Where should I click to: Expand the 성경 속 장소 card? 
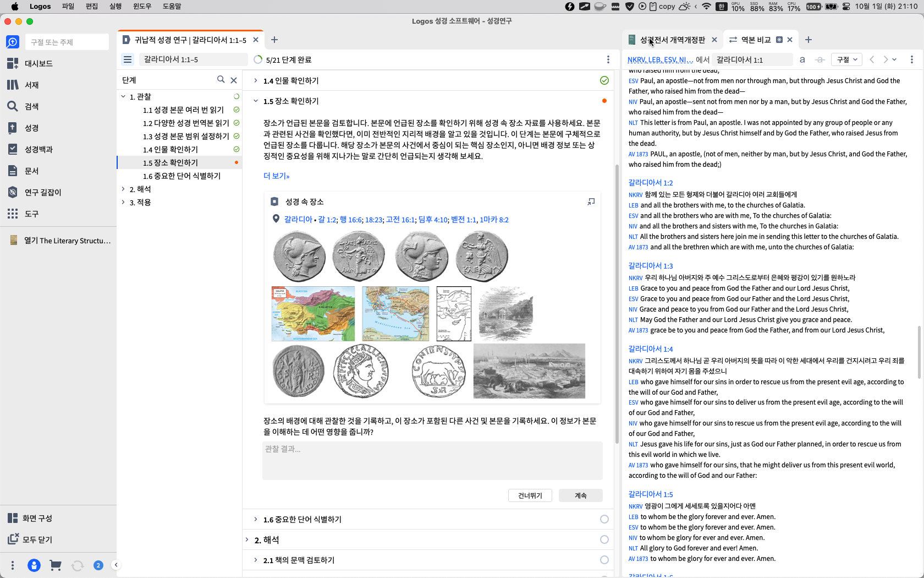[591, 201]
